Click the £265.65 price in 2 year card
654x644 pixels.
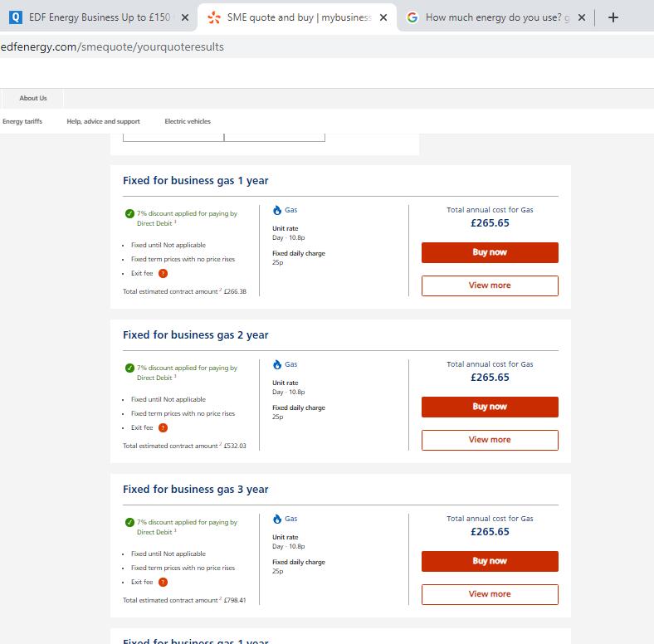(x=490, y=378)
